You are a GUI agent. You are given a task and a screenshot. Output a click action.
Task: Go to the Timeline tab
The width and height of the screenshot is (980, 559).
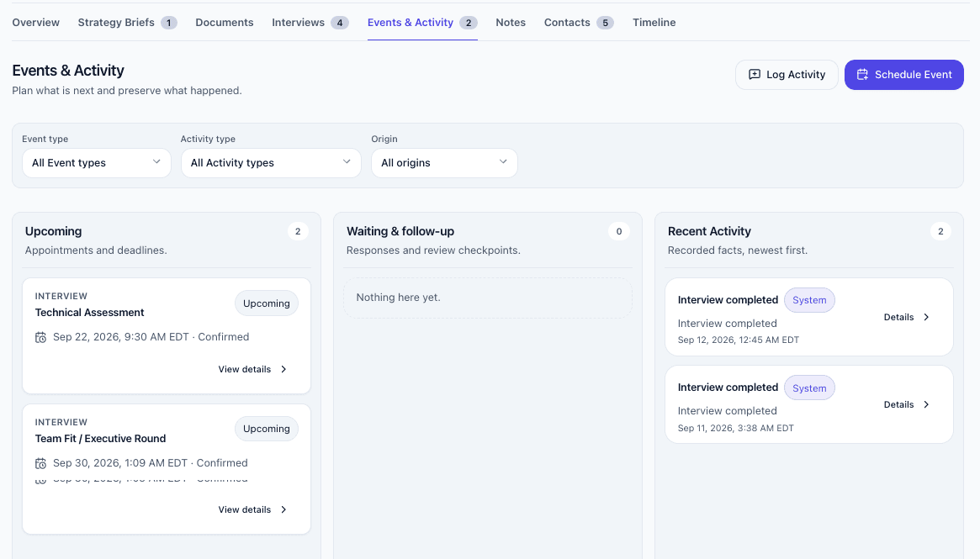[654, 23]
